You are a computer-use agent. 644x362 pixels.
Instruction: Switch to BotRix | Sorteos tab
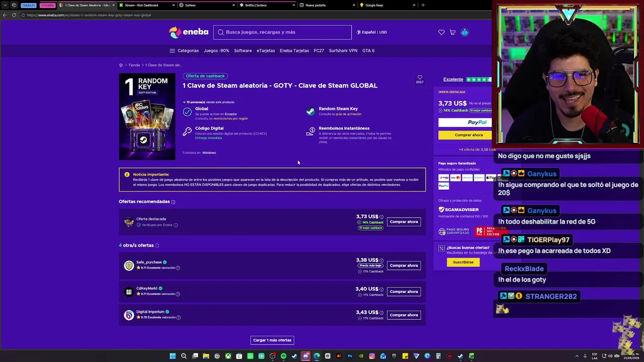pos(267,5)
